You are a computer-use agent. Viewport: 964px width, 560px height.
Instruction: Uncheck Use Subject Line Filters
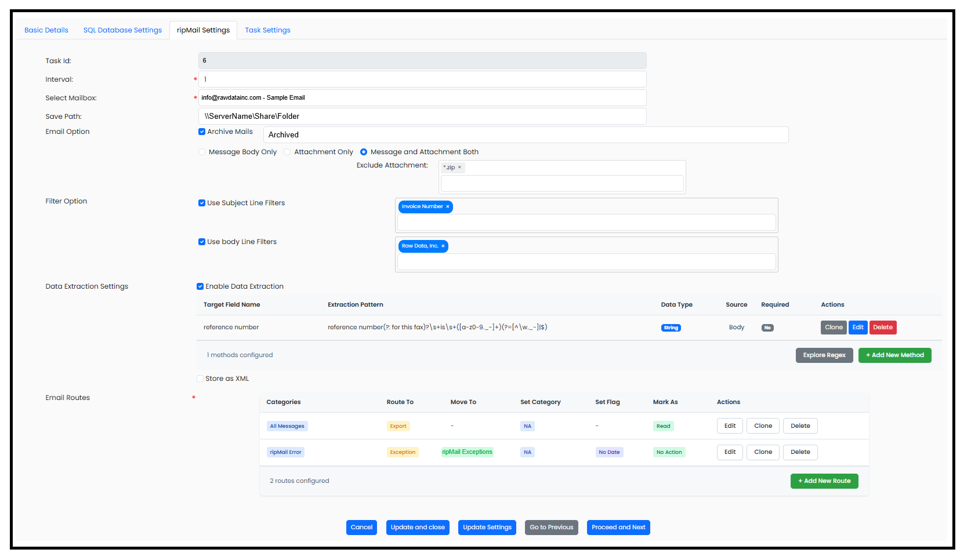(202, 203)
